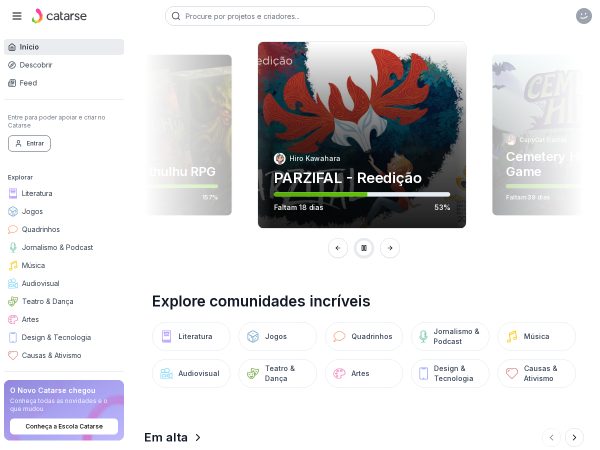Click the search magnifier icon
The image size is (600, 450).
coord(176,16)
